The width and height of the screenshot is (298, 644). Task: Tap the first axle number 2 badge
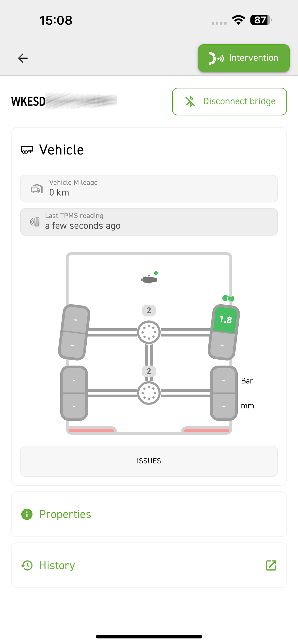[x=149, y=310]
